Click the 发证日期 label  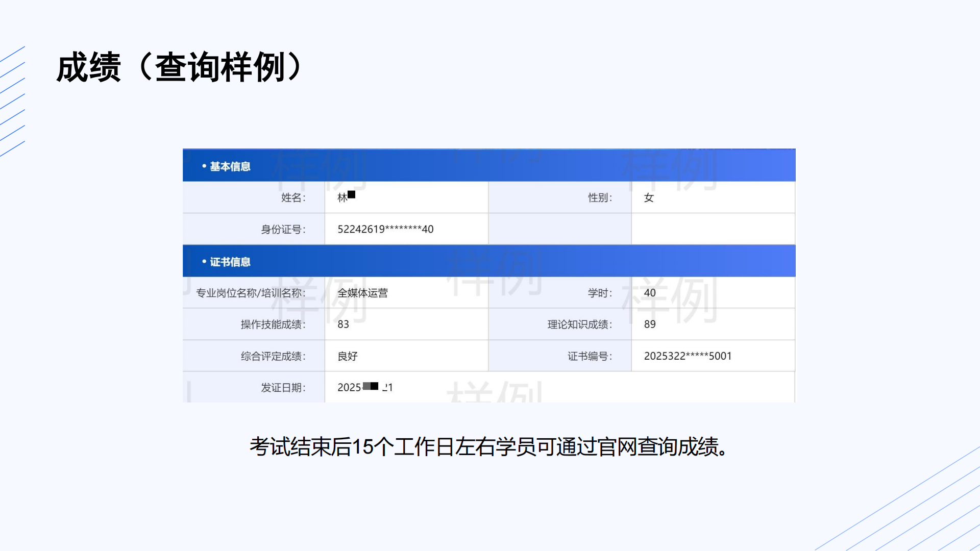pyautogui.click(x=283, y=388)
